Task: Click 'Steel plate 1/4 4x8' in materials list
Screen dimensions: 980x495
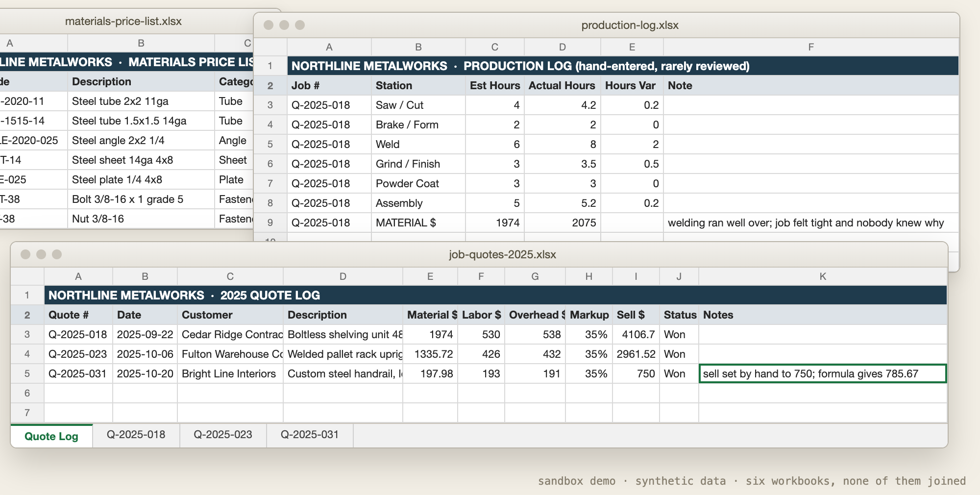Action: click(141, 179)
